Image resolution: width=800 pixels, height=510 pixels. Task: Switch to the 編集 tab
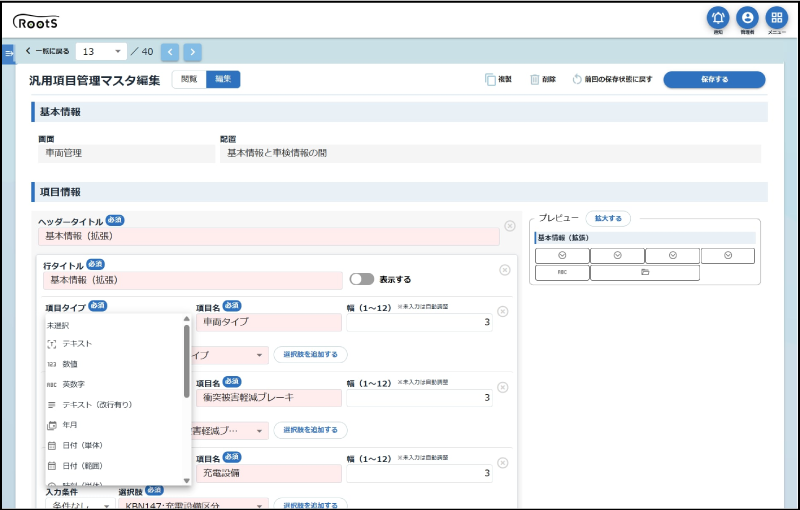click(x=223, y=79)
